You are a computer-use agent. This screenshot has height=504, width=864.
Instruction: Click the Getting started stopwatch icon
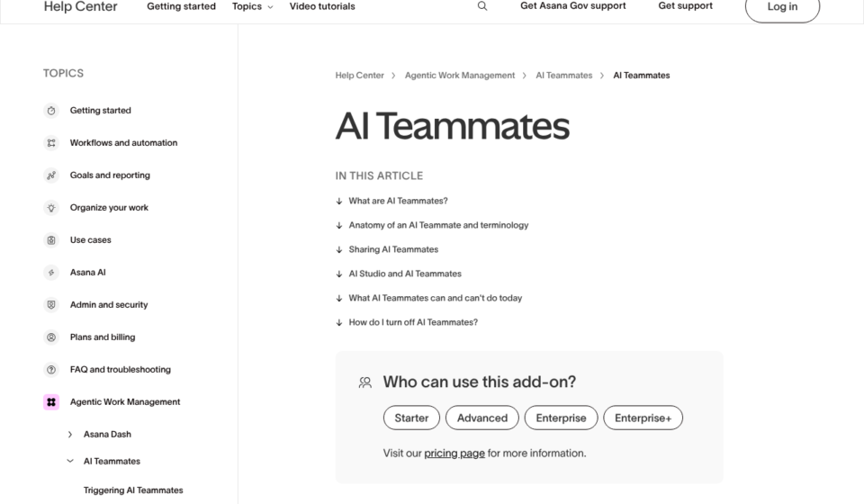pyautogui.click(x=51, y=111)
